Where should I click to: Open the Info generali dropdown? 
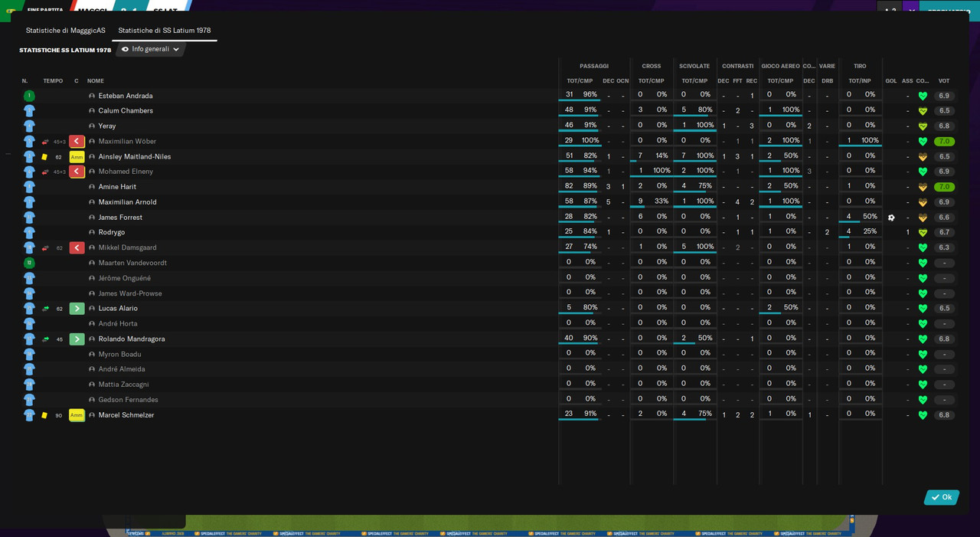click(151, 49)
